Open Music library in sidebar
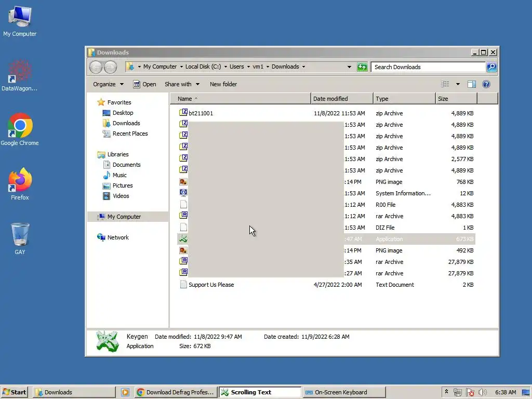 point(115,175)
